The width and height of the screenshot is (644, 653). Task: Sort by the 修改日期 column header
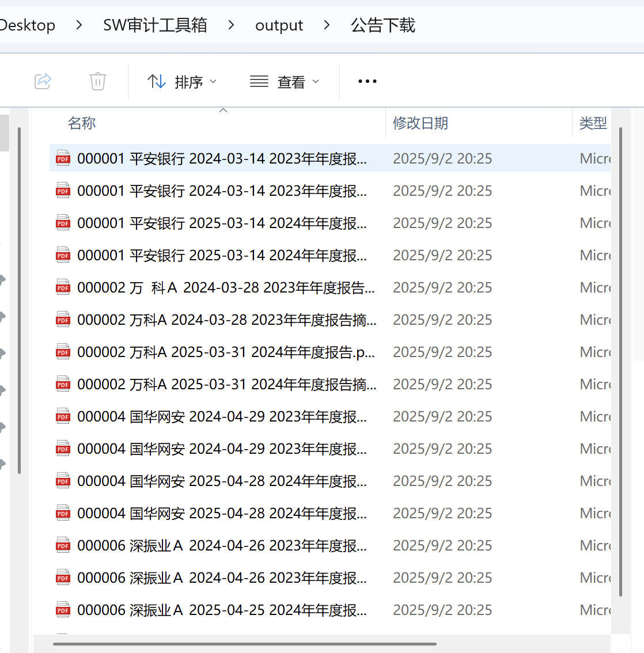(x=421, y=123)
